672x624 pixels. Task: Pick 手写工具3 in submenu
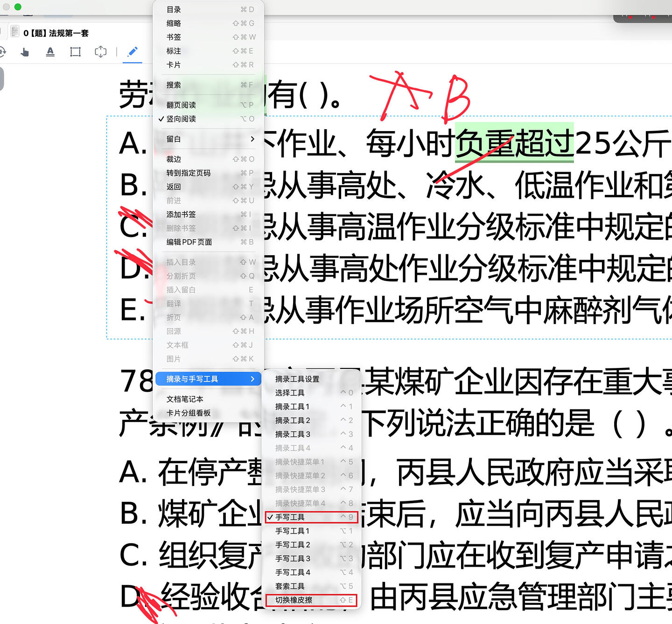311,558
